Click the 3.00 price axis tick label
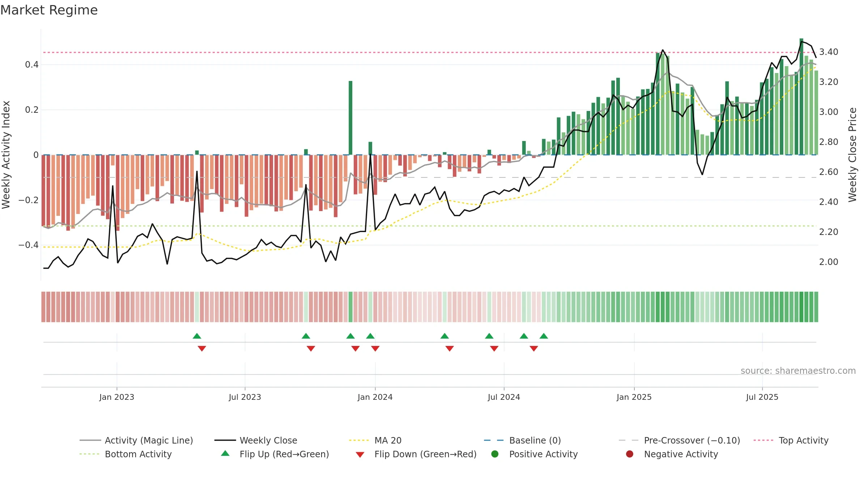Viewport: 868px width, 488px height. tap(829, 112)
